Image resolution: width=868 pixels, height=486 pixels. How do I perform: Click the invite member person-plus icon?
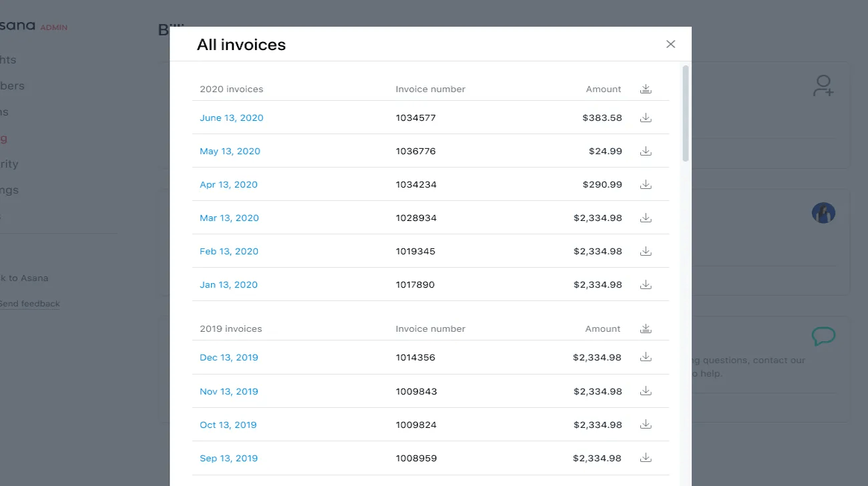[823, 85]
